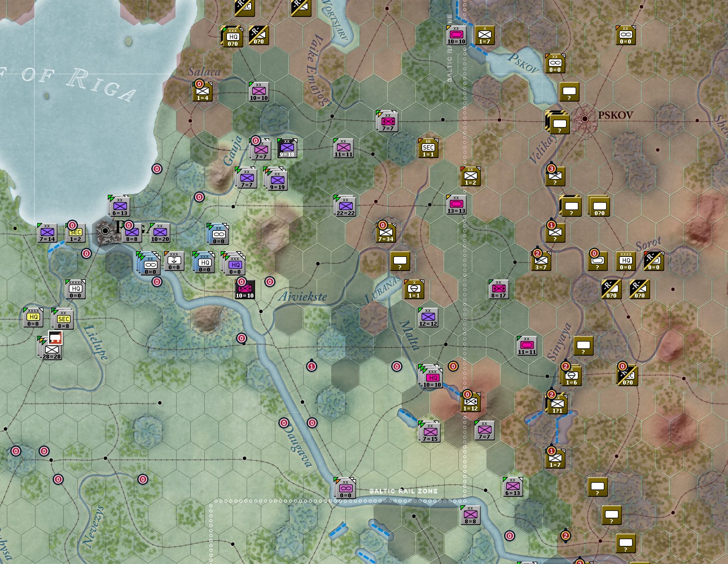Click the blue XXX corps HQ counter
Viewport: 728px width, 564px height.
coord(204,262)
